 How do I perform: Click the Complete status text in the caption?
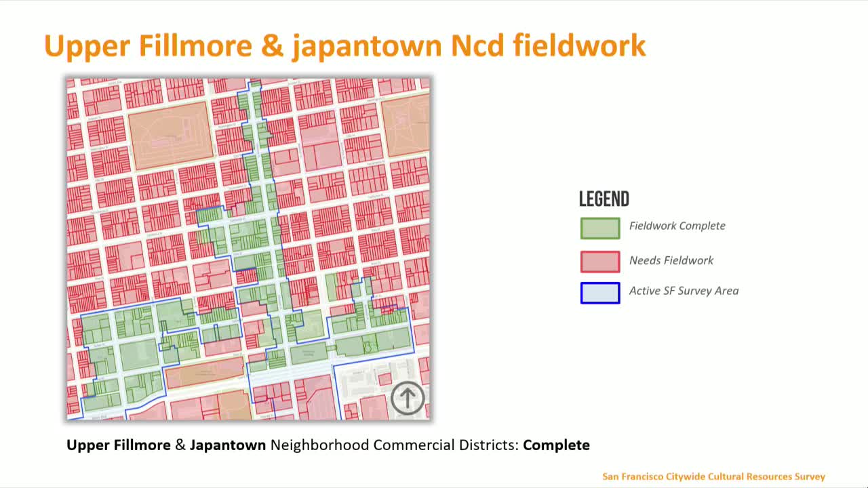(556, 445)
